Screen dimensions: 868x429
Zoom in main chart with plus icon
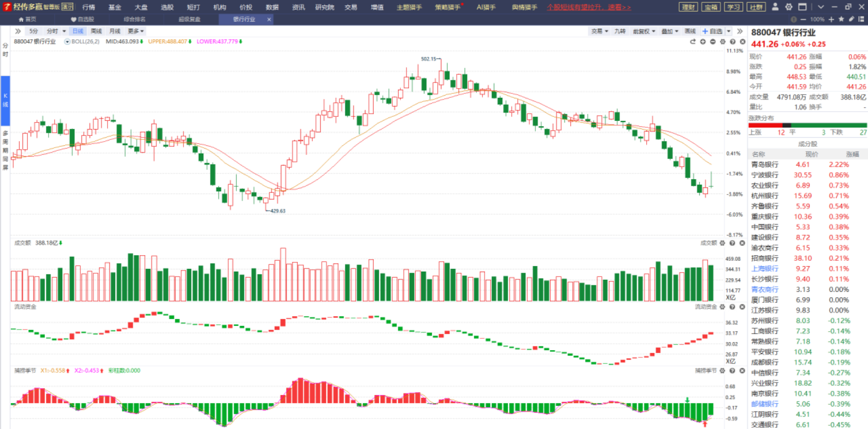[x=703, y=42]
